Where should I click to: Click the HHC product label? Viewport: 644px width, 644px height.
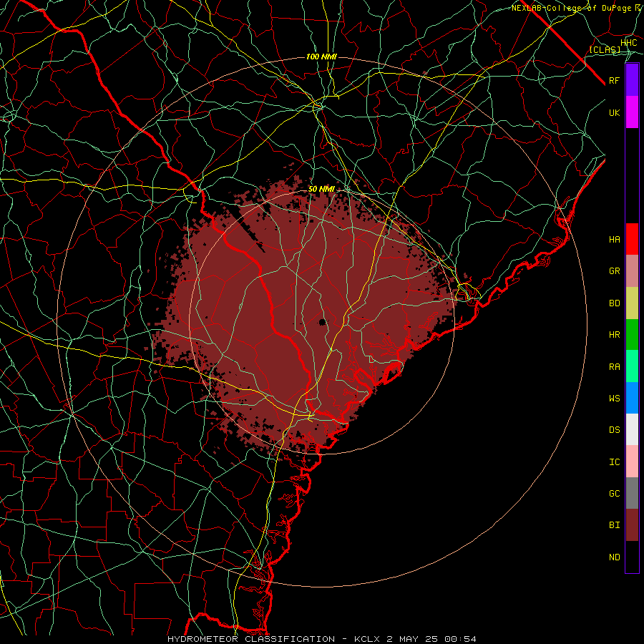(x=629, y=43)
